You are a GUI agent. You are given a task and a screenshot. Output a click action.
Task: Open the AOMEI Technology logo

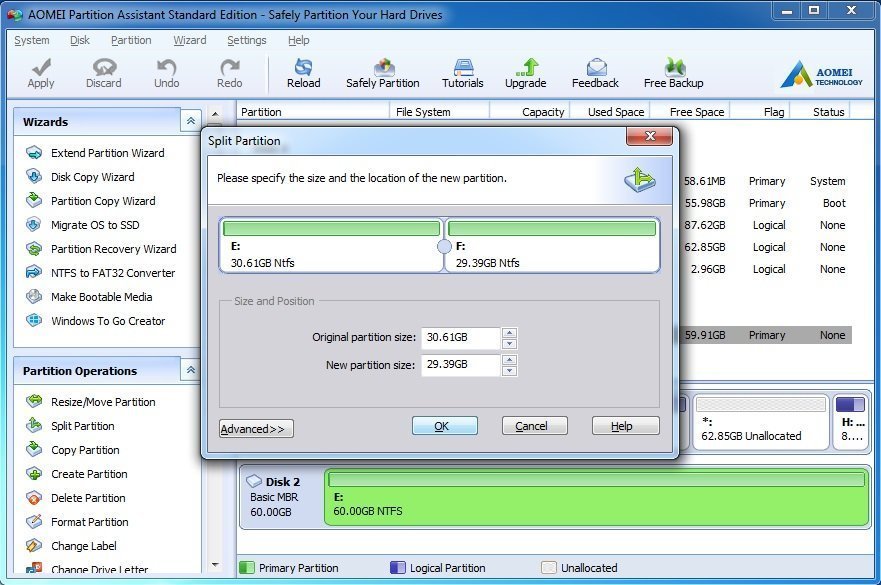coord(821,75)
